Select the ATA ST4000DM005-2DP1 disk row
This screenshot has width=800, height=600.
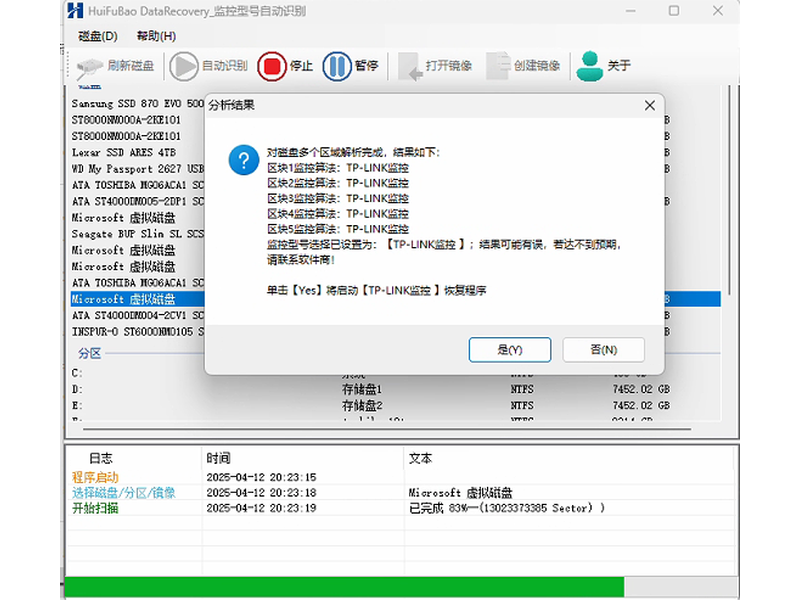[x=138, y=202]
